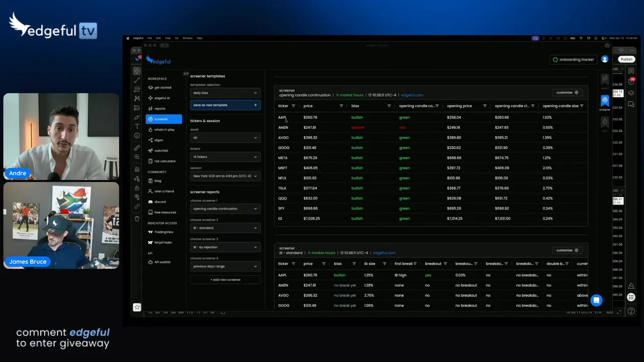The image size is (644, 362).
Task: Filter the opening candle size column
Action: [582, 106]
